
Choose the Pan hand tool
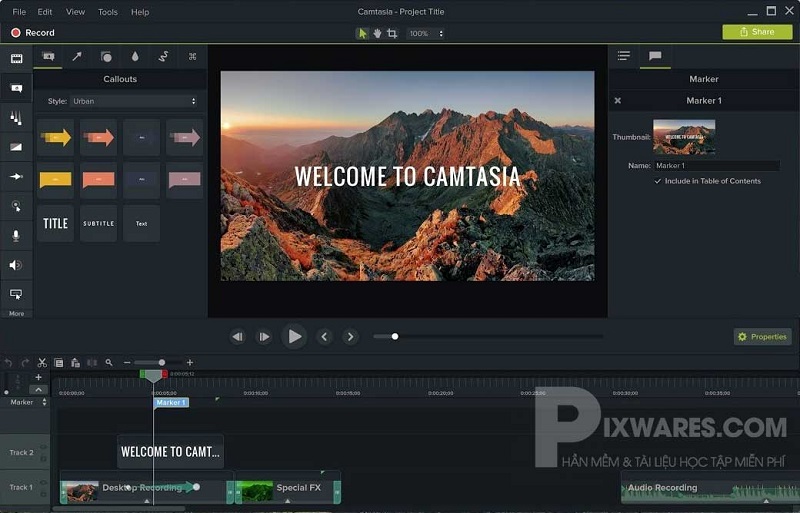pyautogui.click(x=377, y=33)
